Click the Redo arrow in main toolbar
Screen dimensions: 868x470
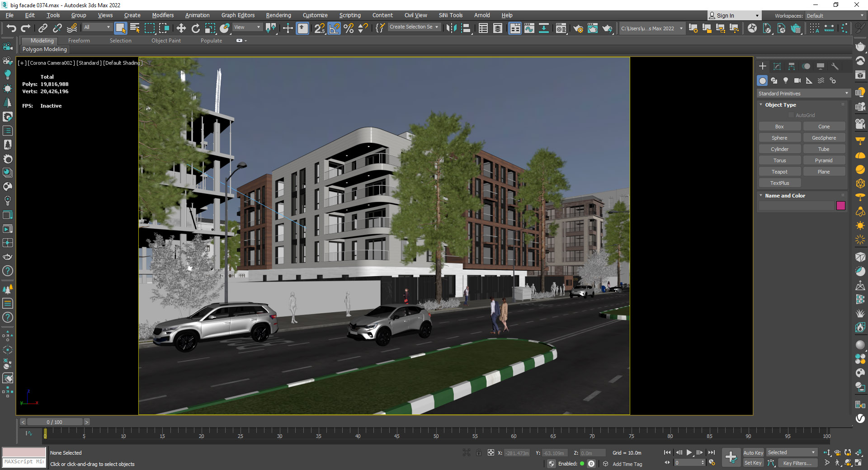[26, 28]
